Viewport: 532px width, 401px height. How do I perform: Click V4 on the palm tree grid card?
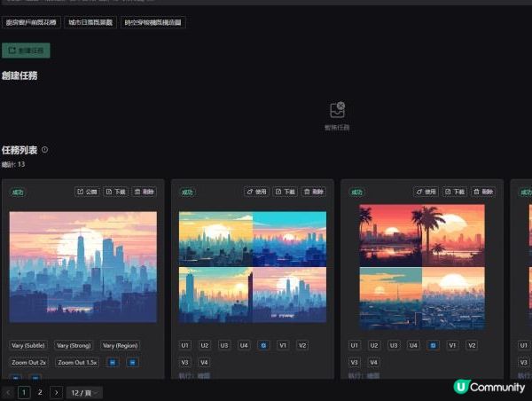373,362
